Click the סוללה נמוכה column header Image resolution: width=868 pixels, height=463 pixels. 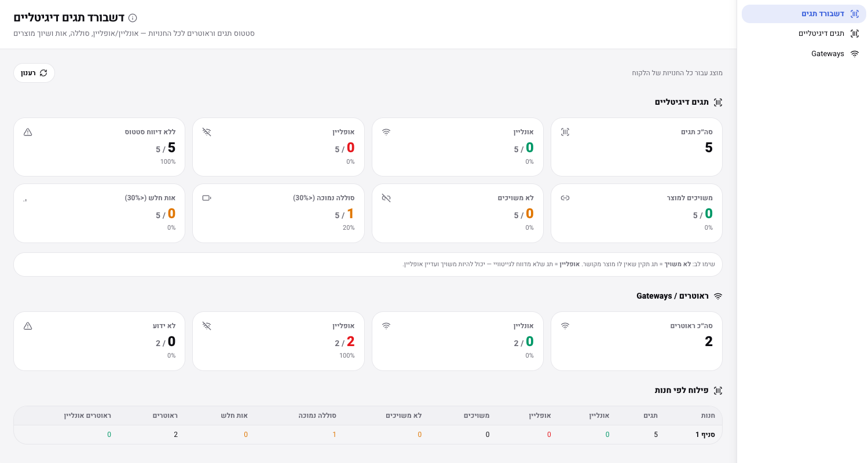click(x=317, y=416)
